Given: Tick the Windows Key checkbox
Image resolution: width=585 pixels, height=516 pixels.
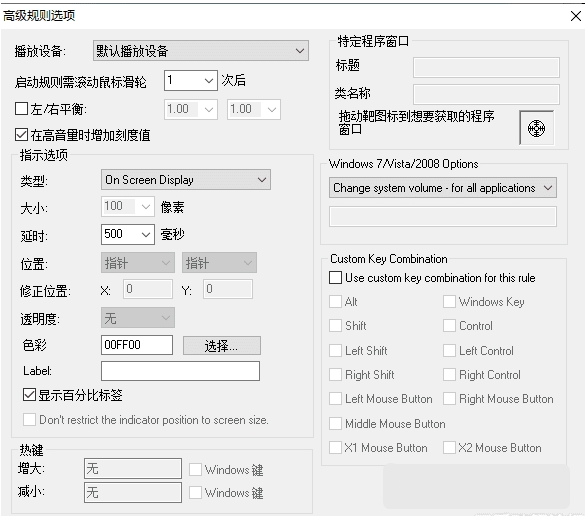Looking at the screenshot, I should pyautogui.click(x=449, y=301).
